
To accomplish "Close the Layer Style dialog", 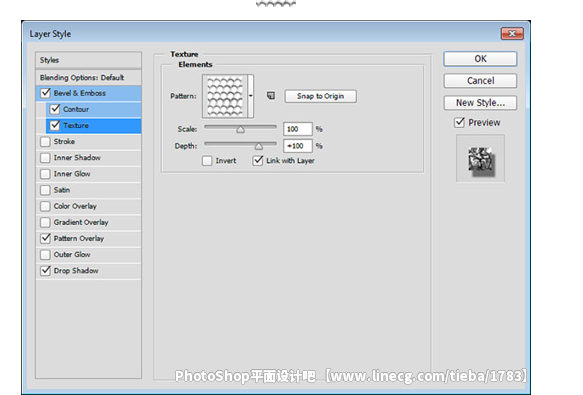I will [x=512, y=34].
